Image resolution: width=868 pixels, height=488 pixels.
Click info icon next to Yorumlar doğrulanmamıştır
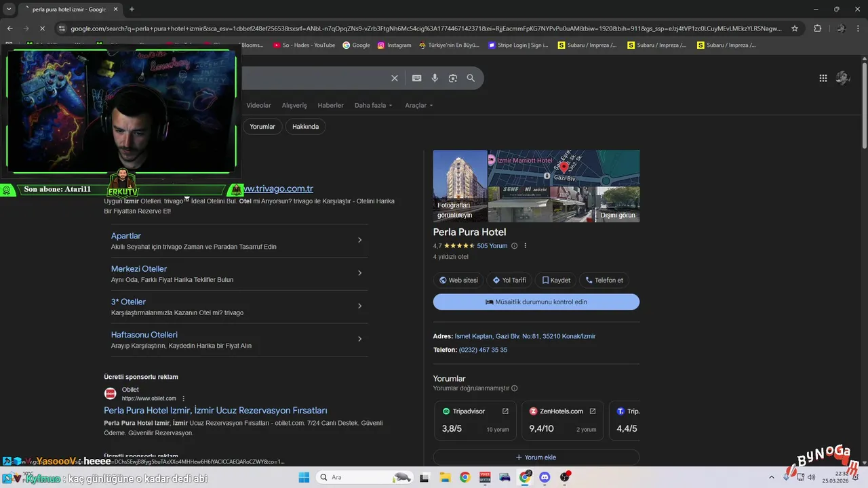(x=514, y=388)
